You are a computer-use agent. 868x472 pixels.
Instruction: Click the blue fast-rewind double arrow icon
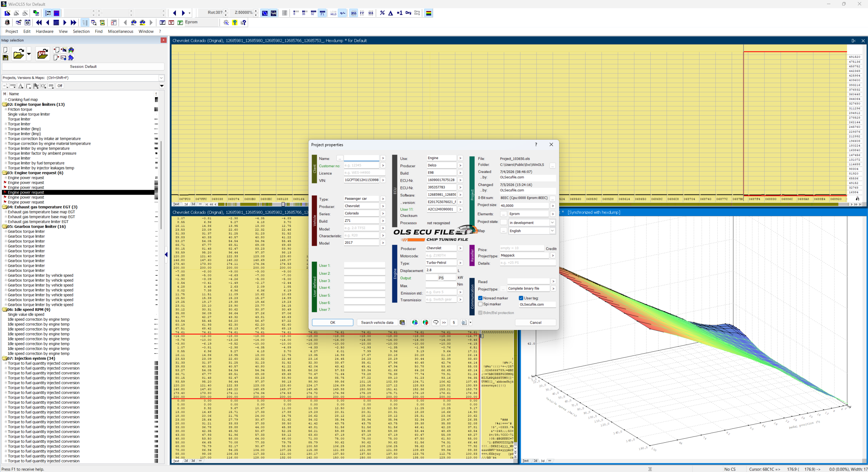39,22
